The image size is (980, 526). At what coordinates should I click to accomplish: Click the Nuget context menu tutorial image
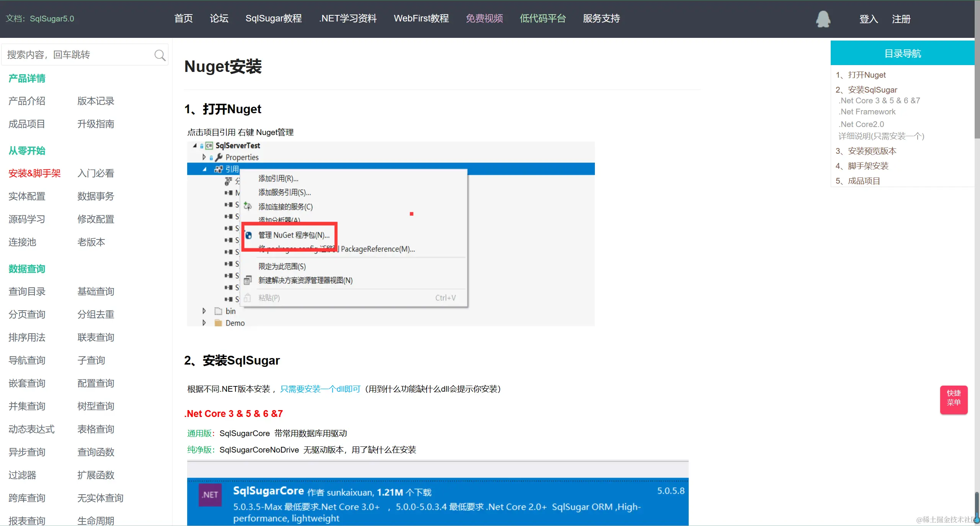[391, 234]
